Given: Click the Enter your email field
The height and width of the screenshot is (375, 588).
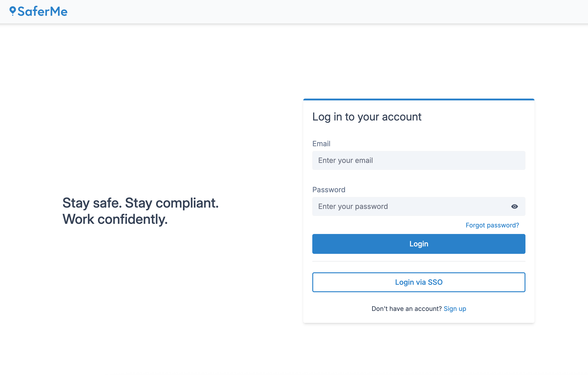Looking at the screenshot, I should pyautogui.click(x=419, y=160).
